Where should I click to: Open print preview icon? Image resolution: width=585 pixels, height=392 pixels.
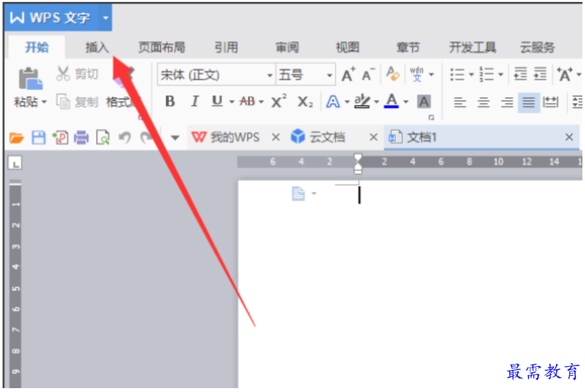103,138
